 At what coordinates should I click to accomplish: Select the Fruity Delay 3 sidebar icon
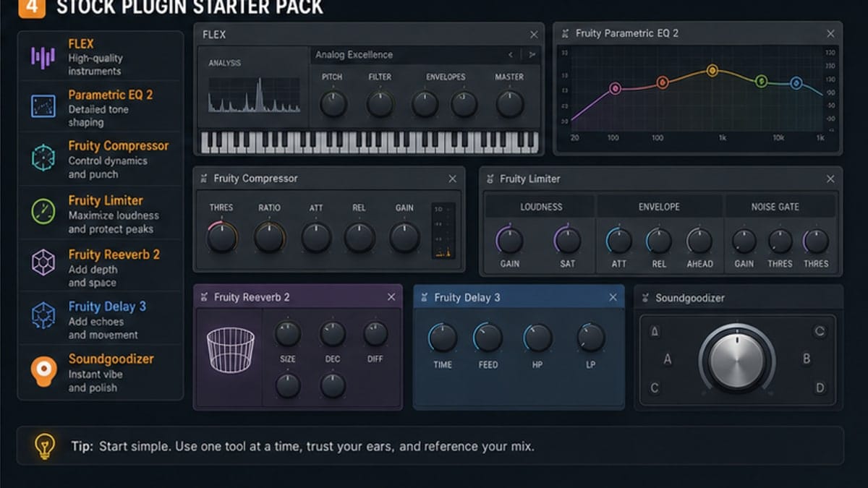[x=43, y=316]
